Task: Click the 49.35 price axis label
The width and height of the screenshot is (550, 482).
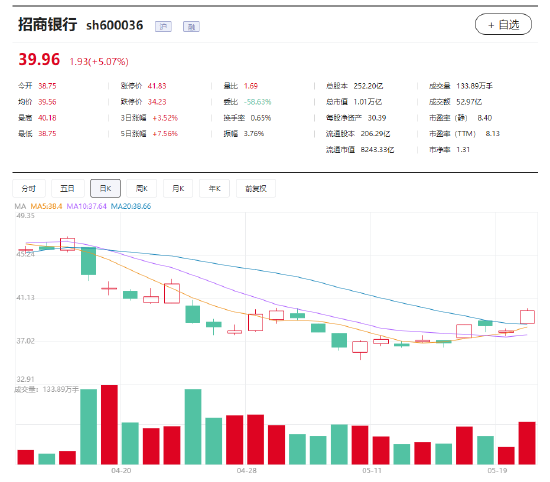Action: (25, 216)
